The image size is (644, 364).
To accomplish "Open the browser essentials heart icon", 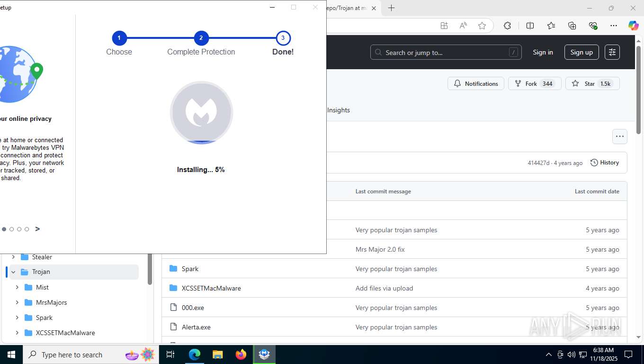I will click(x=593, y=26).
